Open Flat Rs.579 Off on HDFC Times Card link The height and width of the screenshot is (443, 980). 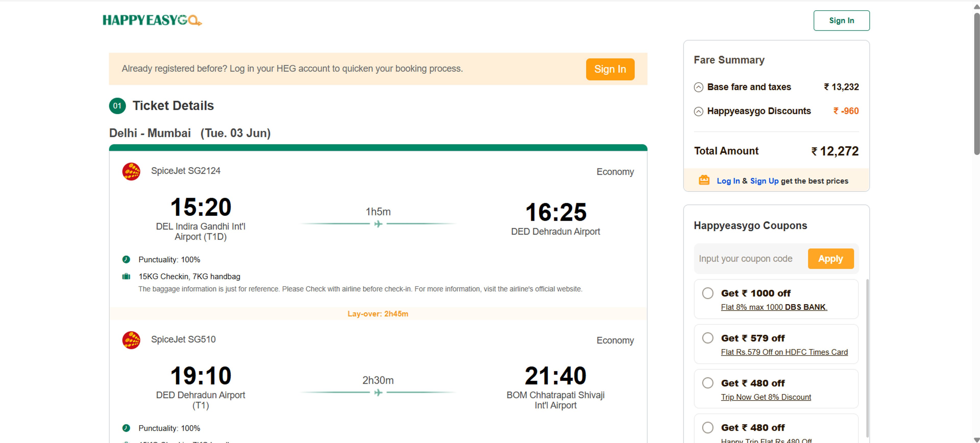[x=784, y=352]
